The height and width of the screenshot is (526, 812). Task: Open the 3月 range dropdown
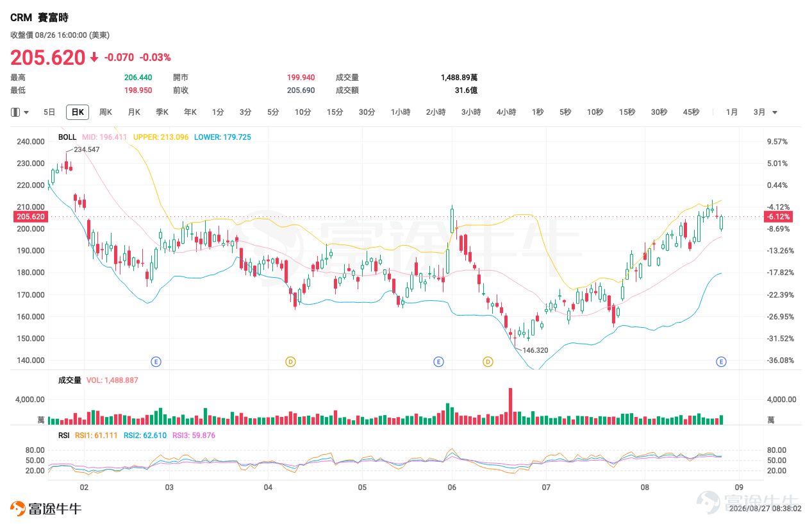click(765, 112)
